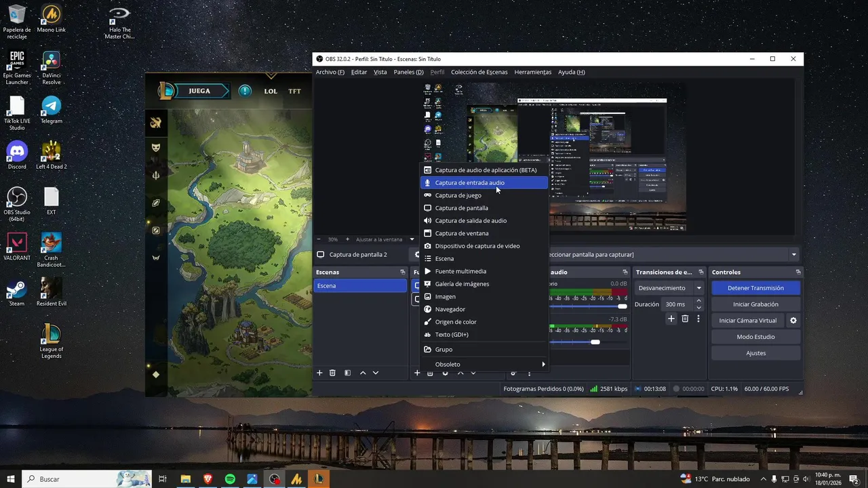
Task: Undock the Transiciones de escena panel
Action: [701, 272]
